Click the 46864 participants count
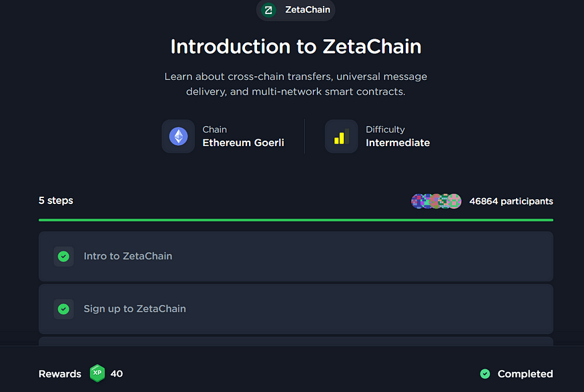The height and width of the screenshot is (392, 584). tap(511, 201)
